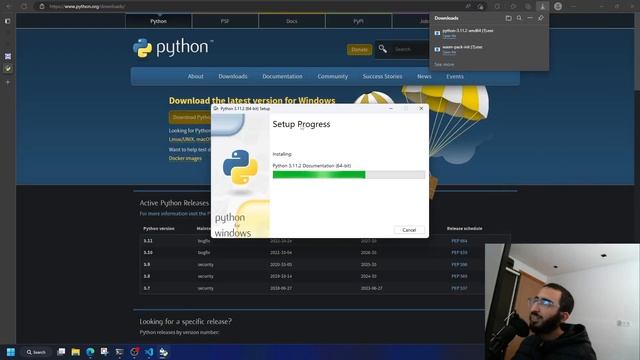Image resolution: width=640 pixels, height=360 pixels.
Task: Click the browser back arrow
Action: (9, 7)
